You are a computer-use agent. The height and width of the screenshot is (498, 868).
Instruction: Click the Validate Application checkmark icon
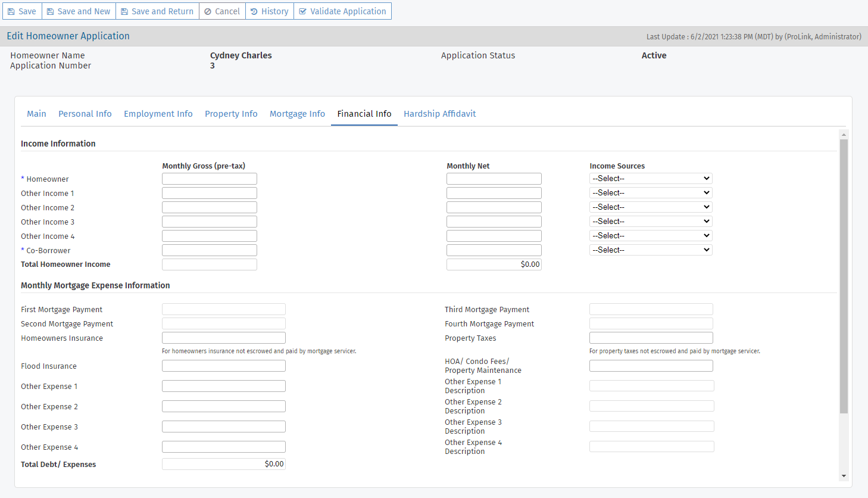point(302,11)
